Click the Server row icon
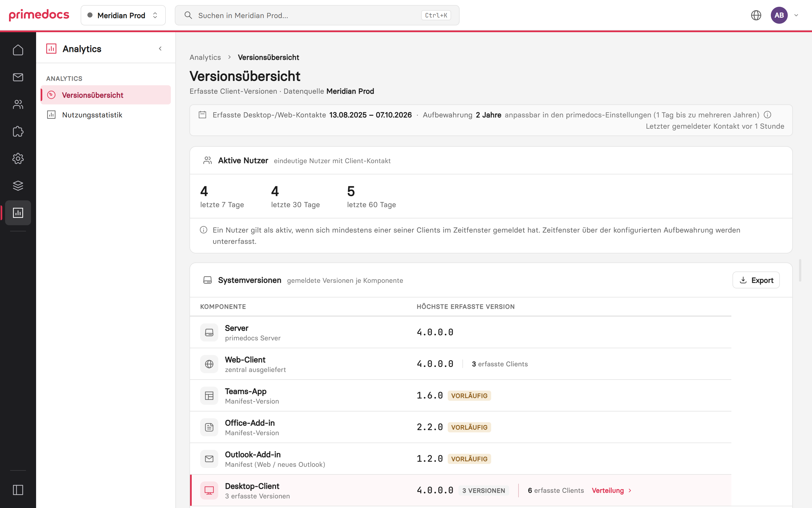812x508 pixels. click(x=209, y=333)
